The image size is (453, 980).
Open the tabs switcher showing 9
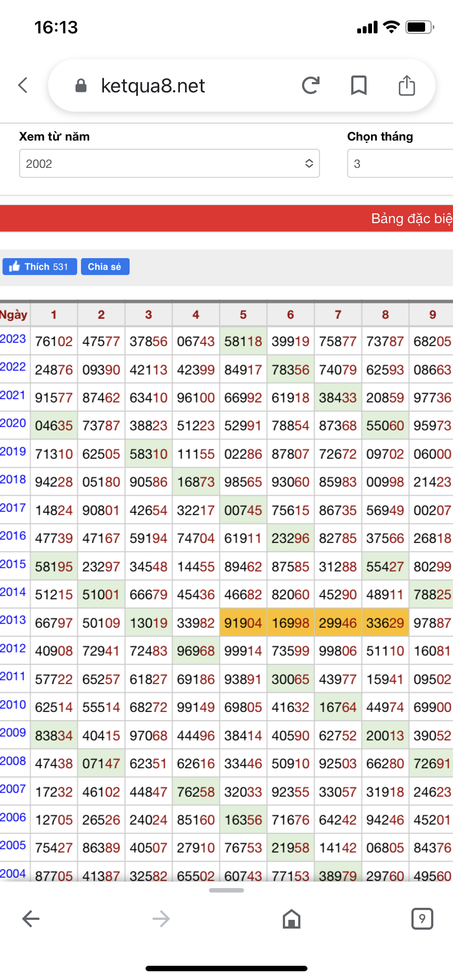pos(422,919)
